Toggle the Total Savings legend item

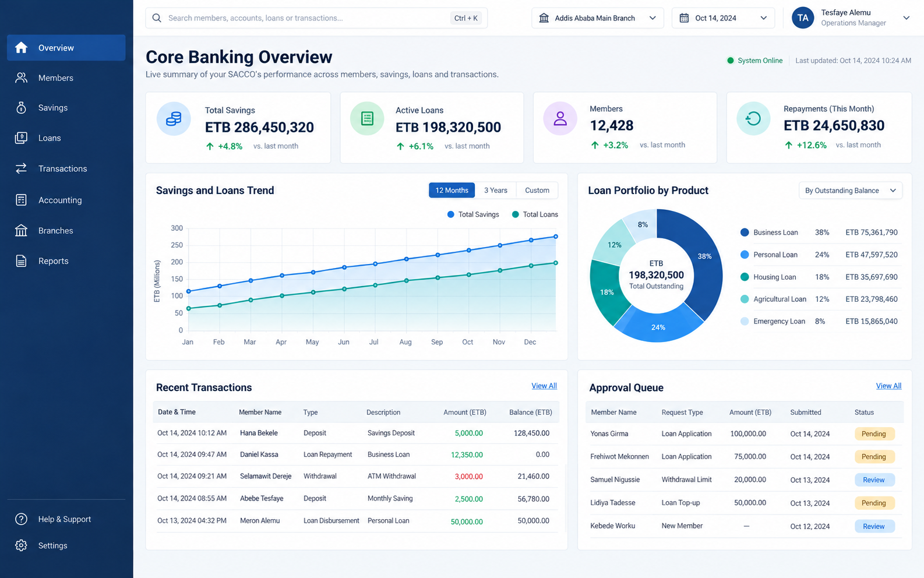coord(473,214)
